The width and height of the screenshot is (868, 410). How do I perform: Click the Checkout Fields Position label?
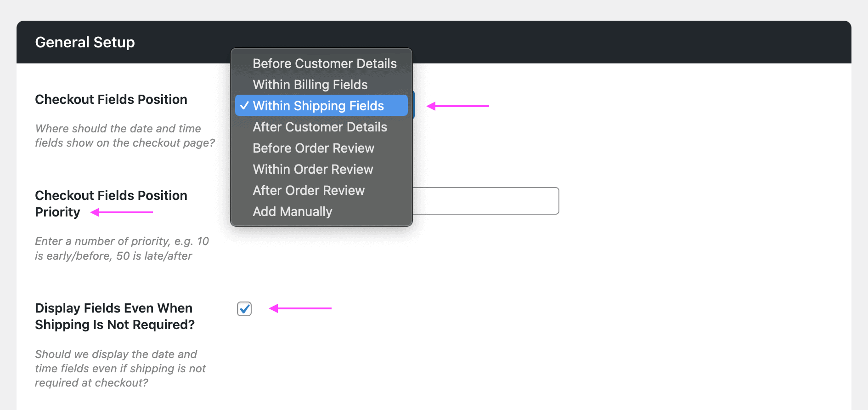point(111,99)
